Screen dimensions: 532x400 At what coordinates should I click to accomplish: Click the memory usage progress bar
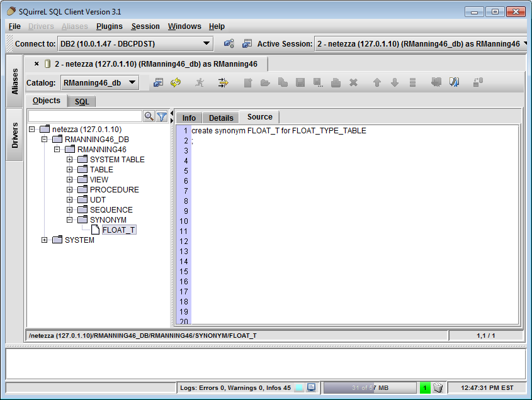pyautogui.click(x=370, y=387)
